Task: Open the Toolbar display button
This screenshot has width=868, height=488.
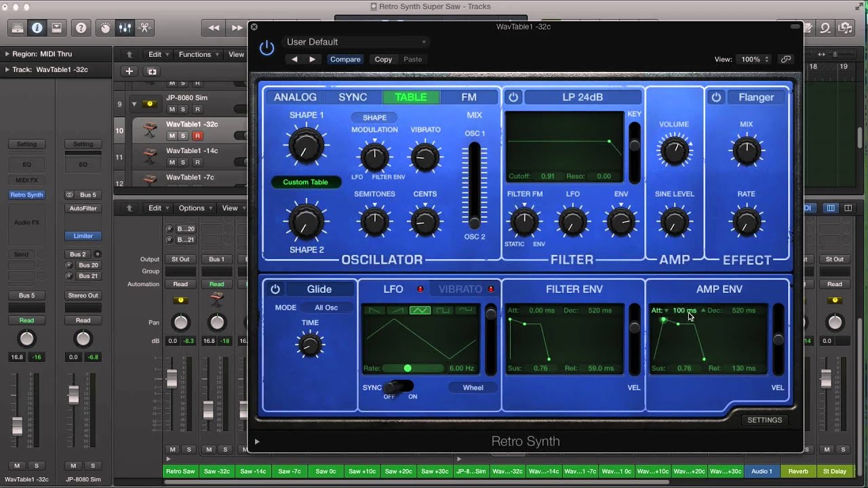Action: pyautogui.click(x=56, y=28)
